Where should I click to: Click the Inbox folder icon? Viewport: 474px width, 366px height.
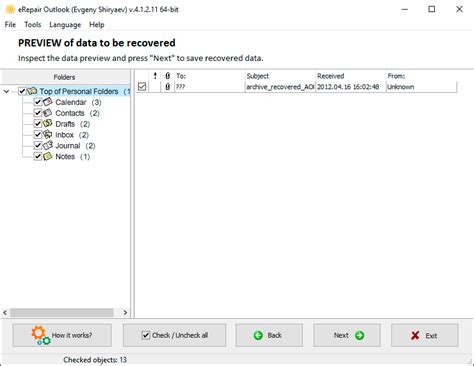click(48, 134)
